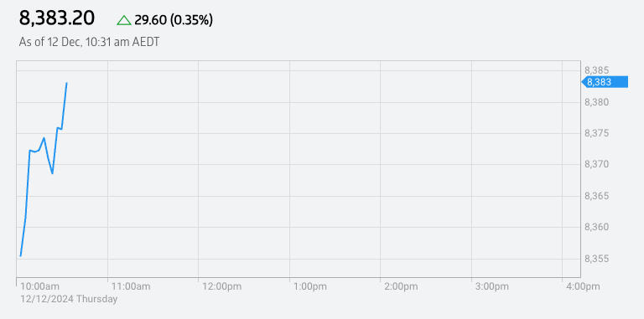The image size is (644, 319).
Task: Click the green up-triangle change icon
Action: 124,20
